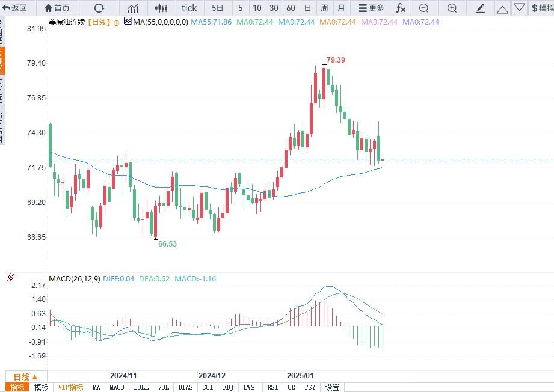Image resolution: width=554 pixels, height=392 pixels.
Task: Expand the 日线 period selector at bottom
Action: point(25,376)
